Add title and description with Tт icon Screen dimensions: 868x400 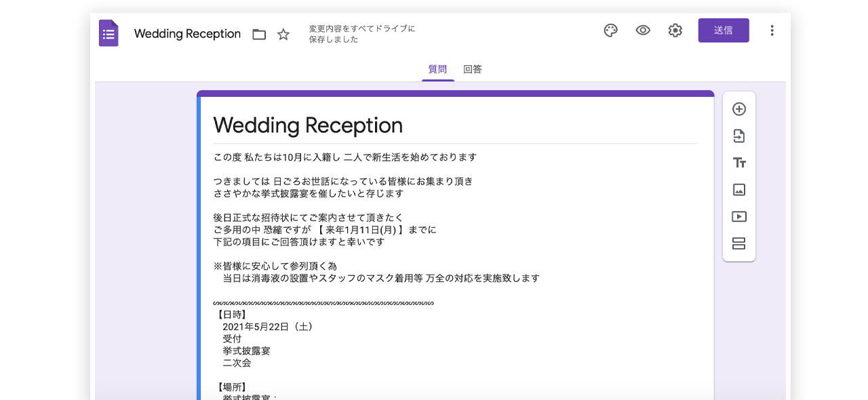tap(739, 163)
